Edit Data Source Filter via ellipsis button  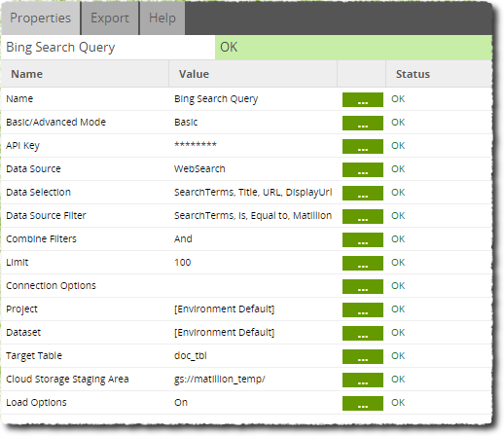coord(363,216)
